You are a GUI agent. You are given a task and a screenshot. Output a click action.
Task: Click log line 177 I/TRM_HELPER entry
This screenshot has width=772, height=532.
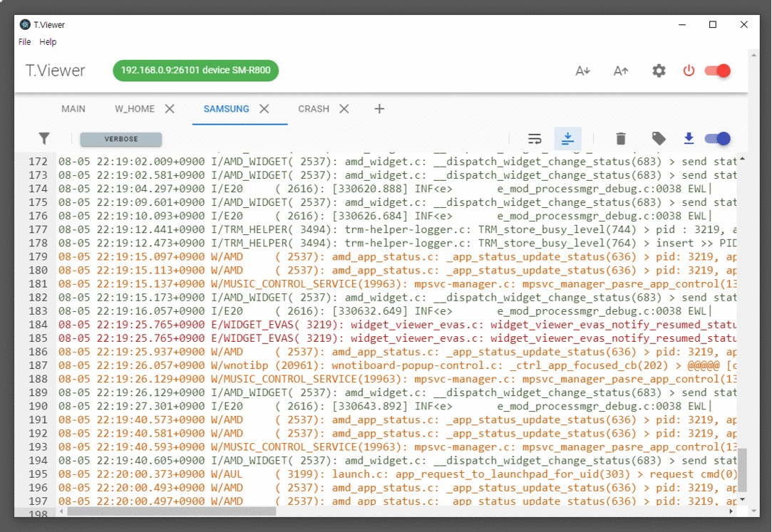[397, 229]
